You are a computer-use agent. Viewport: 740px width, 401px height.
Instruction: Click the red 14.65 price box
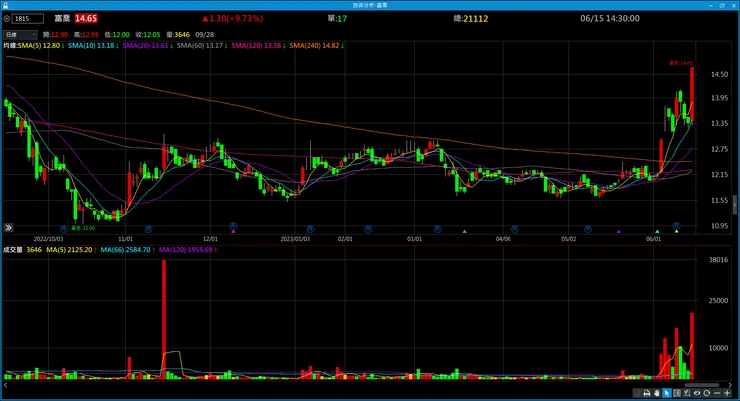click(86, 18)
